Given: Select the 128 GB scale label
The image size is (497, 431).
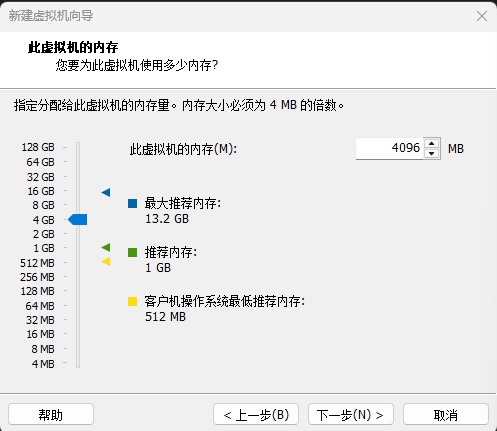Looking at the screenshot, I should [38, 147].
